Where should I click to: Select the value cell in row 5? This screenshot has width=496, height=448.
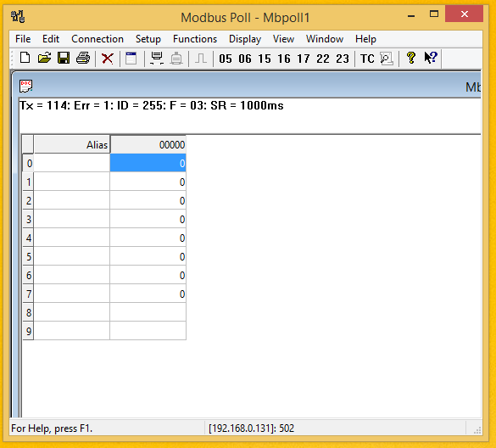point(148,256)
